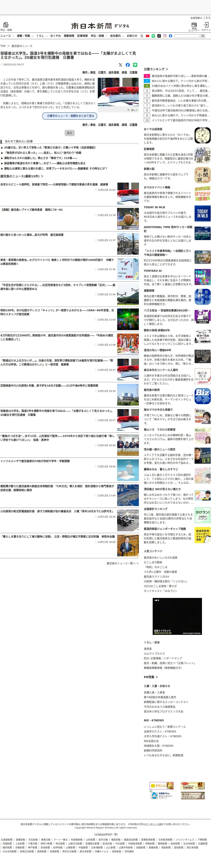
Task: Open 鹿児島マラソン2024 in 人気コンテンツ
Action: [x=156, y=576]
